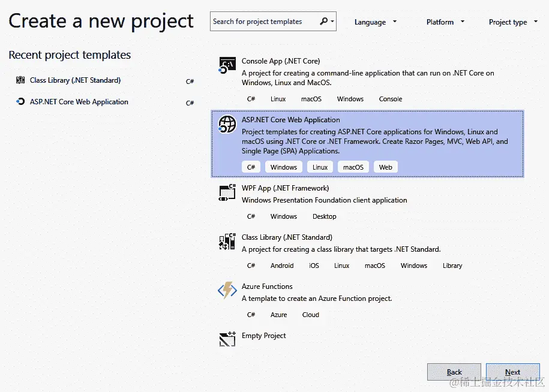Click the WPF description 'Windows Presentation Foundation client application'

tap(324, 200)
